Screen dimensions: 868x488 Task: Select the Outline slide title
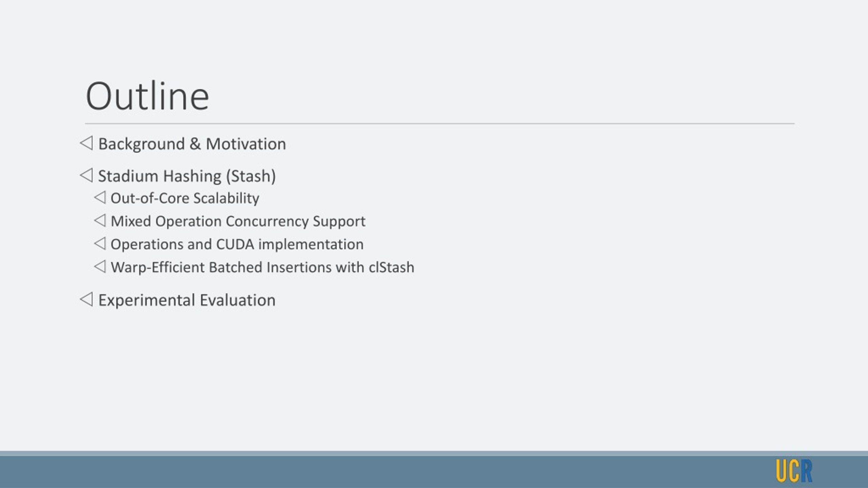(147, 96)
